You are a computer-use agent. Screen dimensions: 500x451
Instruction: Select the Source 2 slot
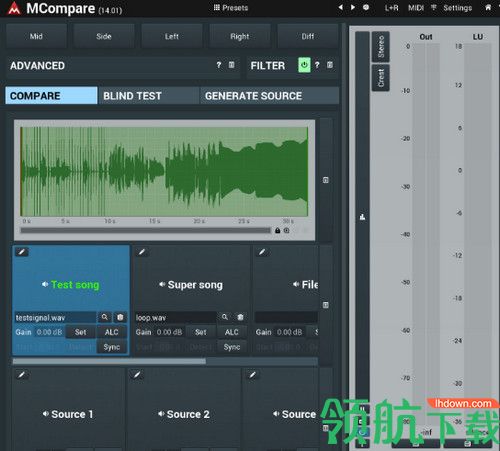(x=184, y=414)
